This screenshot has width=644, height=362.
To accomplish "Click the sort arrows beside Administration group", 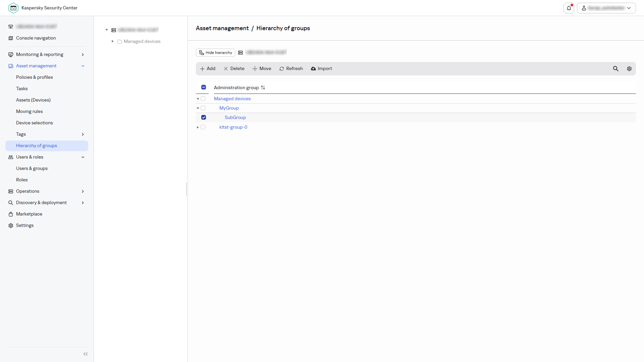I will pos(263,87).
